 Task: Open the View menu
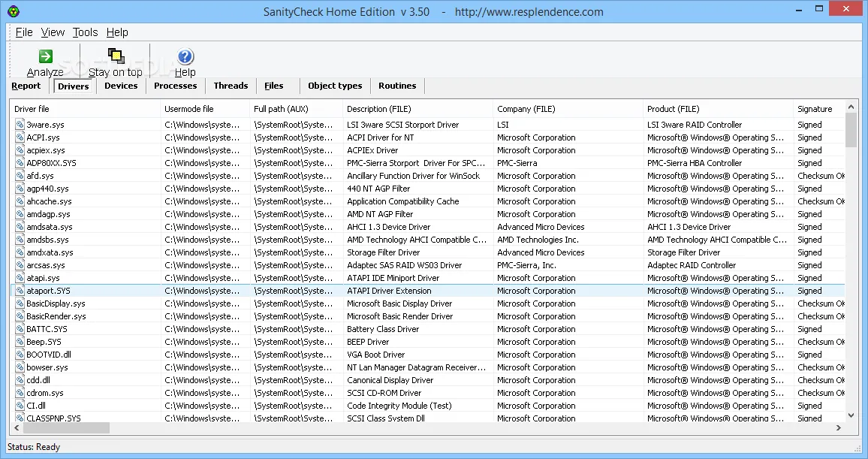[53, 32]
